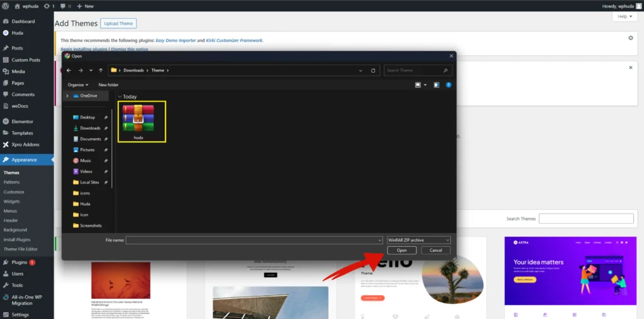
Task: Open Widgets under Appearance
Action: (11, 202)
